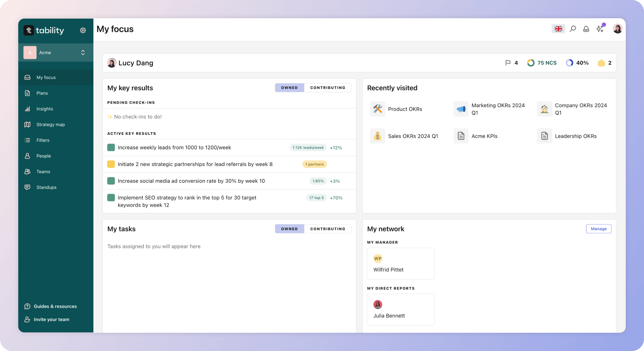644x351 pixels.
Task: Click green status square for social media conversion
Action: click(x=111, y=181)
